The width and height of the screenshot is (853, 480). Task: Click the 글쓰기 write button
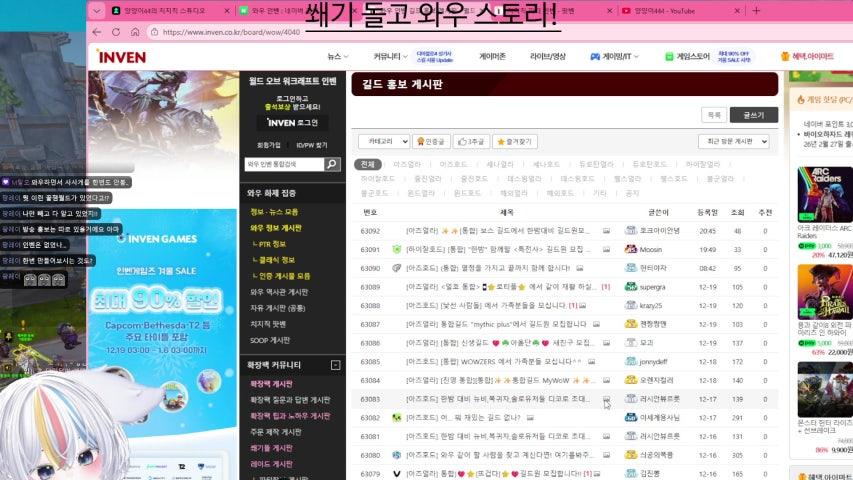[x=753, y=115]
